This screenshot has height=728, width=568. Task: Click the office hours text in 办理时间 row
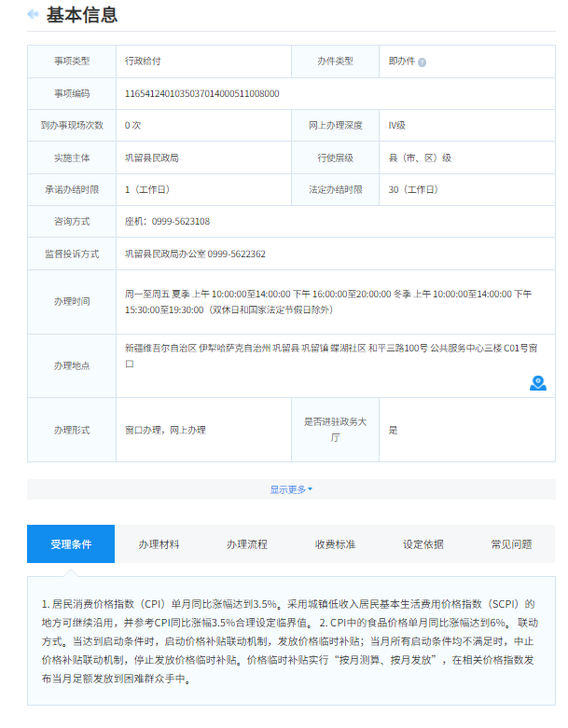[328, 302]
